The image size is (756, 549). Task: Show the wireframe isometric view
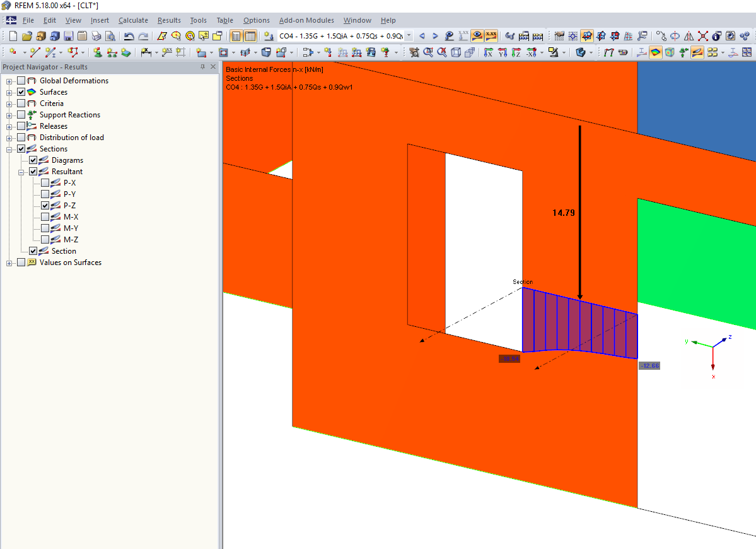[456, 52]
